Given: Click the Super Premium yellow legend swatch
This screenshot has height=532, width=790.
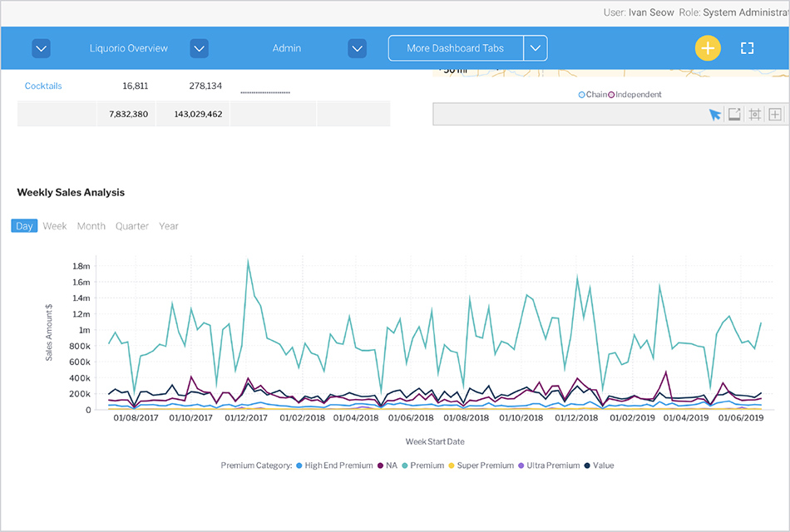Looking at the screenshot, I should coord(452,465).
